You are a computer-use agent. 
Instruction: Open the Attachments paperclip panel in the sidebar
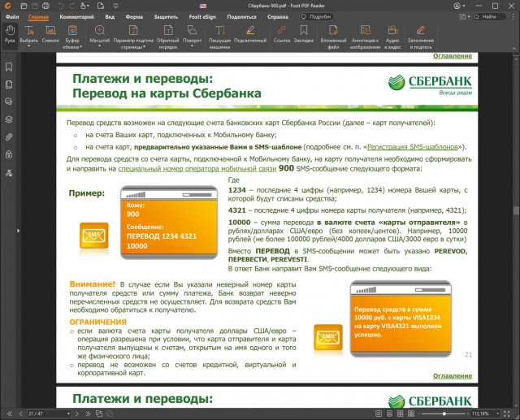[x=9, y=137]
